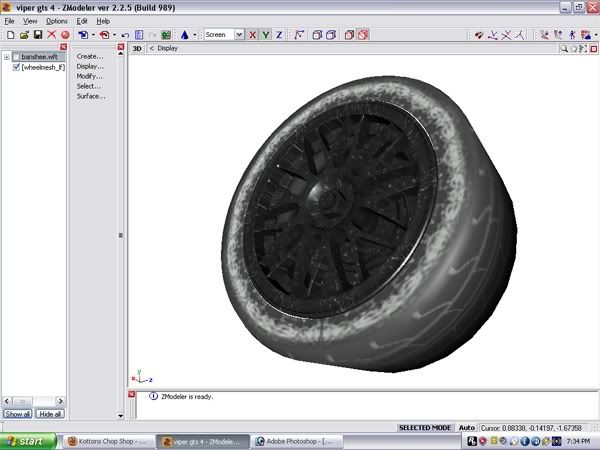Click the red record circle icon

coord(65,34)
